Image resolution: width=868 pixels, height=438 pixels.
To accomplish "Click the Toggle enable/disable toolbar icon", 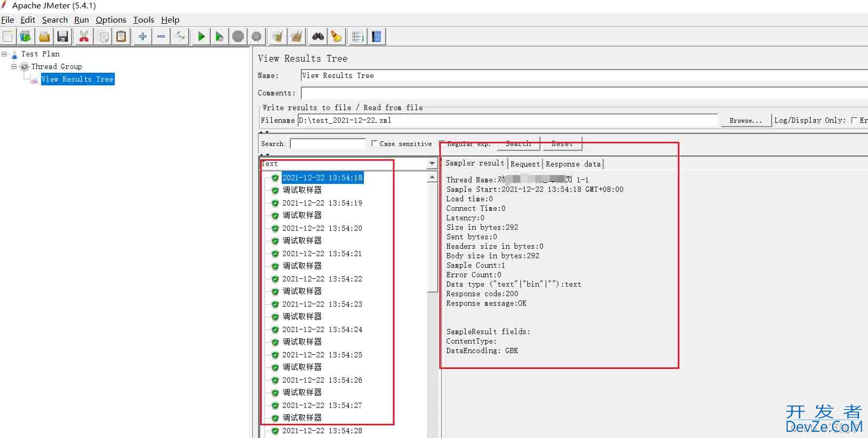I will (x=180, y=36).
